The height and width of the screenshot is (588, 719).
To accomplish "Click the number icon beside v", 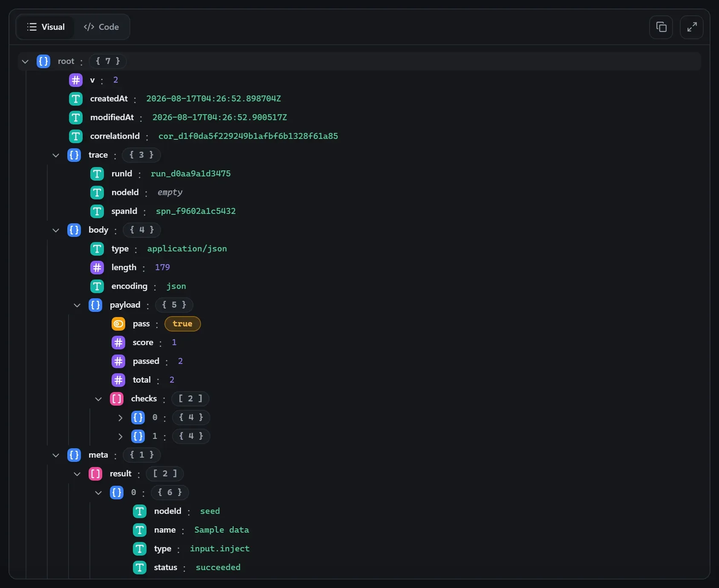I will pyautogui.click(x=76, y=80).
